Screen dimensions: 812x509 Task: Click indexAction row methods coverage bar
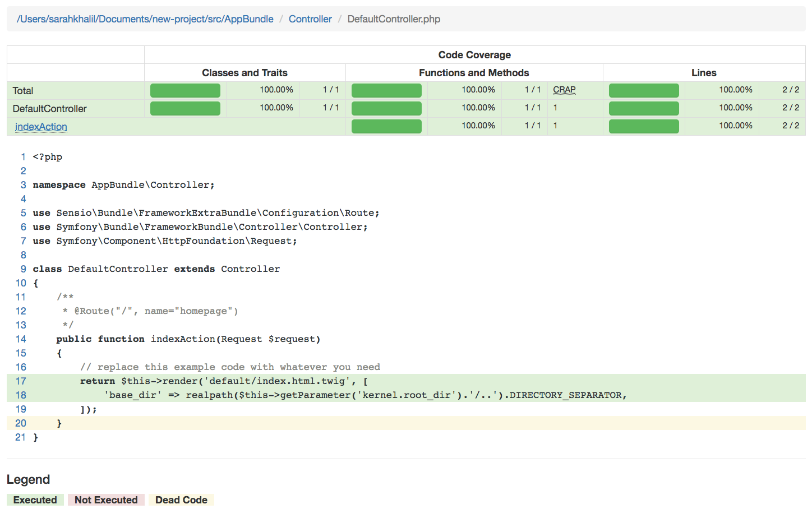pyautogui.click(x=386, y=127)
